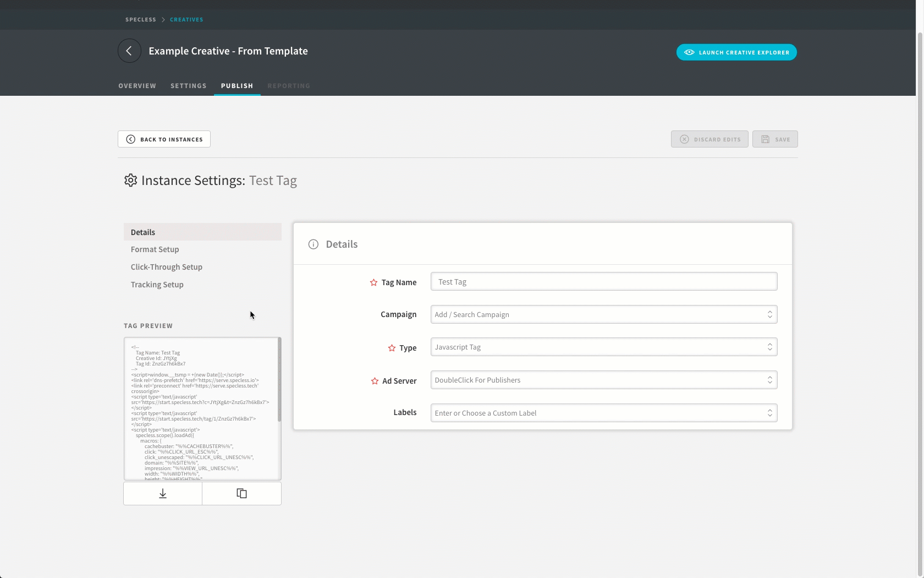Switch to the Overview tab
Viewport: 924px width, 578px height.
point(137,86)
